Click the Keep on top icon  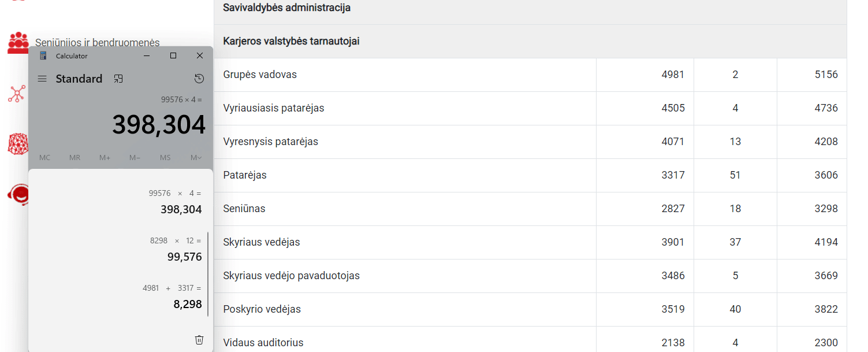coord(118,79)
